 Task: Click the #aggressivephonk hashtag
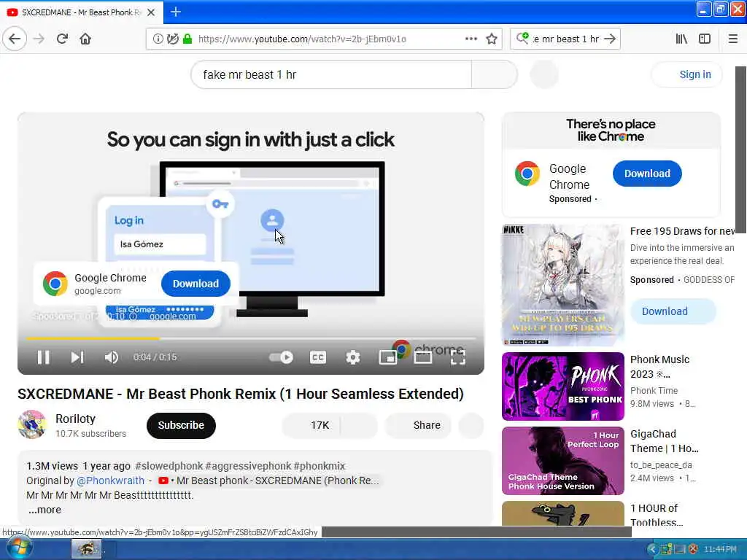(x=248, y=466)
